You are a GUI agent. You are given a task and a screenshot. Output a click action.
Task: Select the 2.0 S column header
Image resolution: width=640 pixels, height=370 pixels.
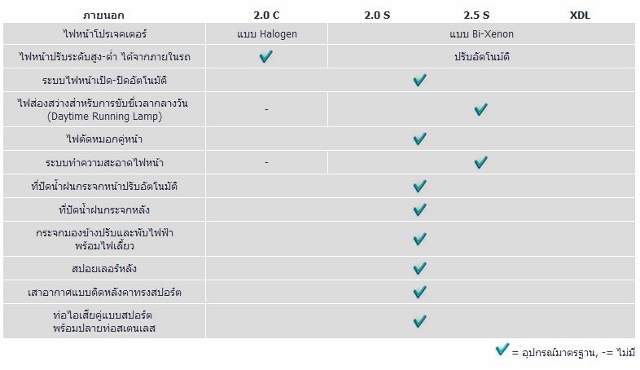[x=377, y=16]
